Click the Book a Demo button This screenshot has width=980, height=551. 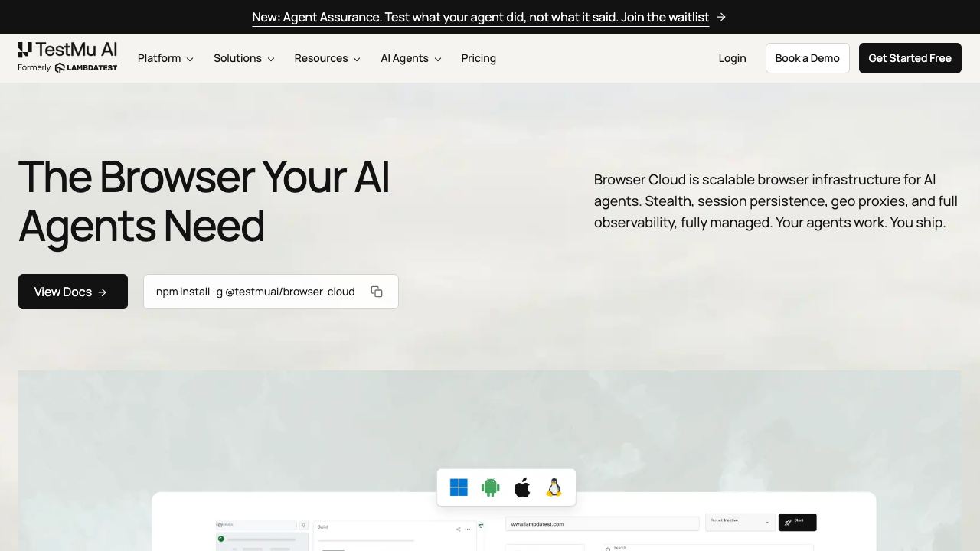(807, 58)
